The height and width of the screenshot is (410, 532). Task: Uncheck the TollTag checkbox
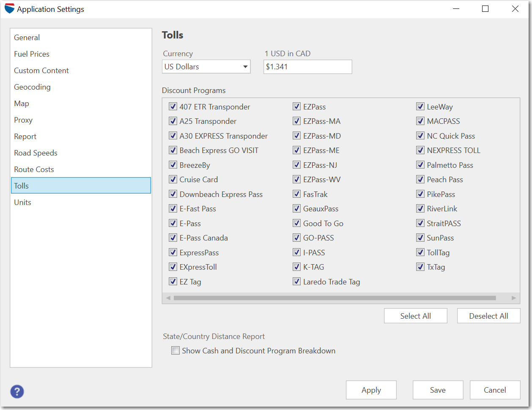point(420,252)
